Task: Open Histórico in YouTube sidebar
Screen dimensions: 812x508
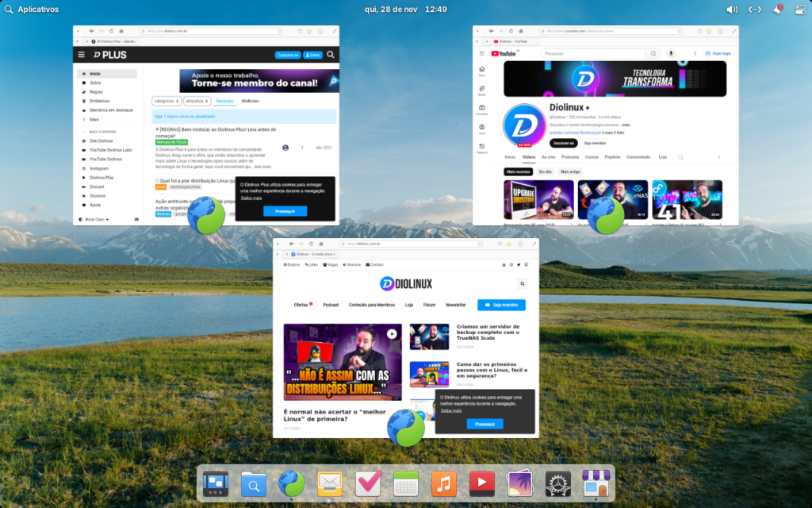Action: (481, 148)
